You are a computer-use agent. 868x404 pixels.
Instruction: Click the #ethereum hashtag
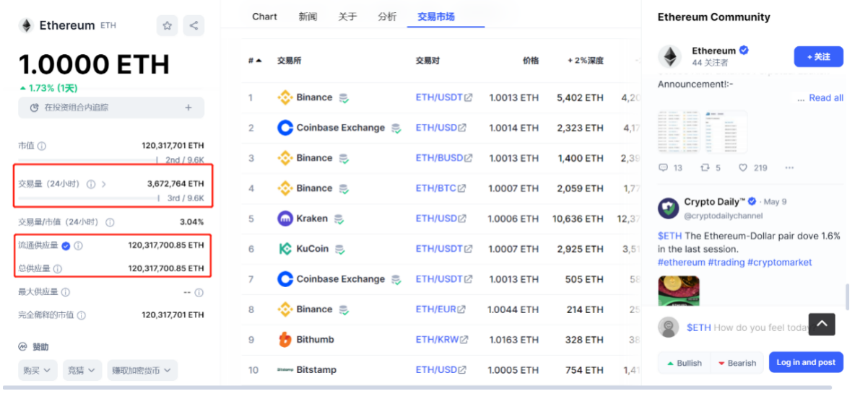681,263
